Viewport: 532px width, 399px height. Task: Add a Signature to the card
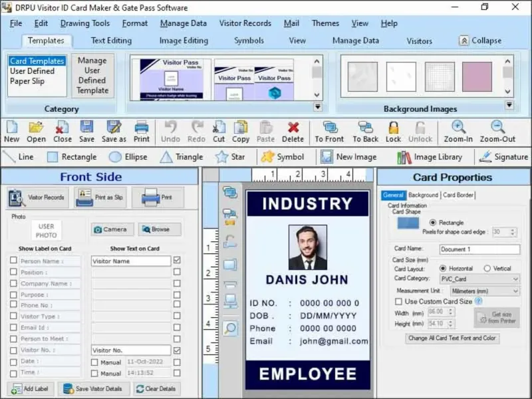coord(503,157)
